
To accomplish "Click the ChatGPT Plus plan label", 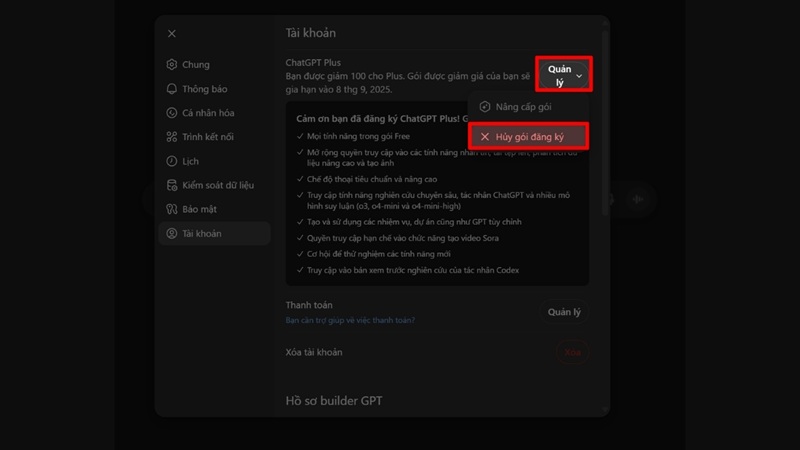I will pyautogui.click(x=313, y=62).
